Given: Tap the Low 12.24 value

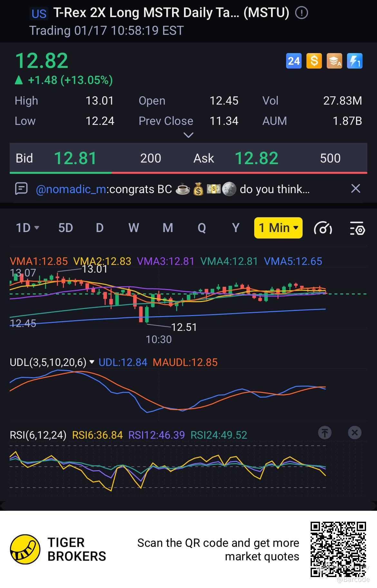Looking at the screenshot, I should pos(100,121).
